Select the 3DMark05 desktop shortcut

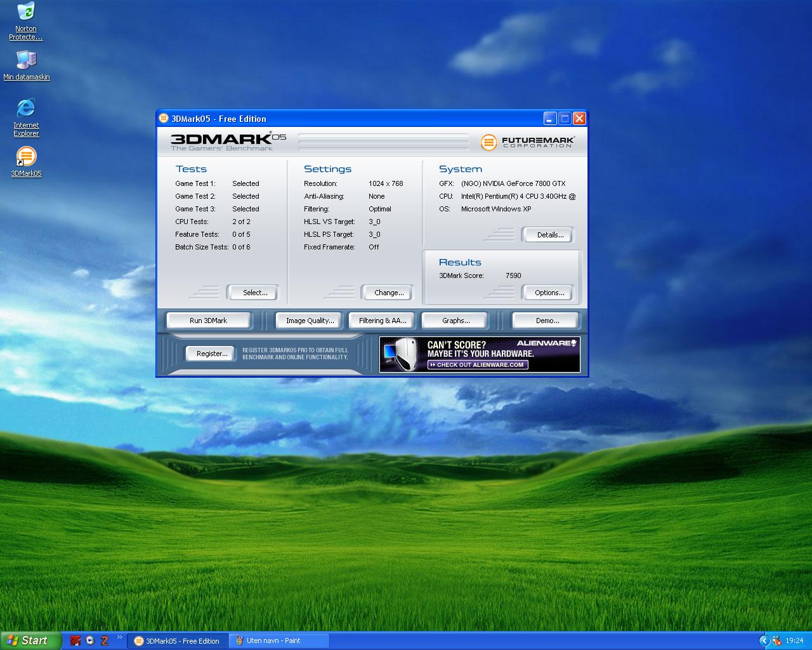[26, 162]
